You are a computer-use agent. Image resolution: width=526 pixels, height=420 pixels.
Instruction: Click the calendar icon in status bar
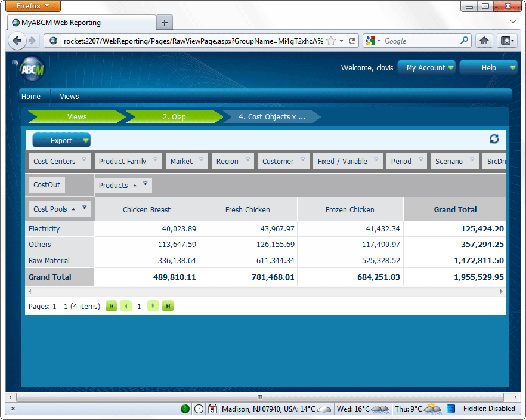pos(212,409)
